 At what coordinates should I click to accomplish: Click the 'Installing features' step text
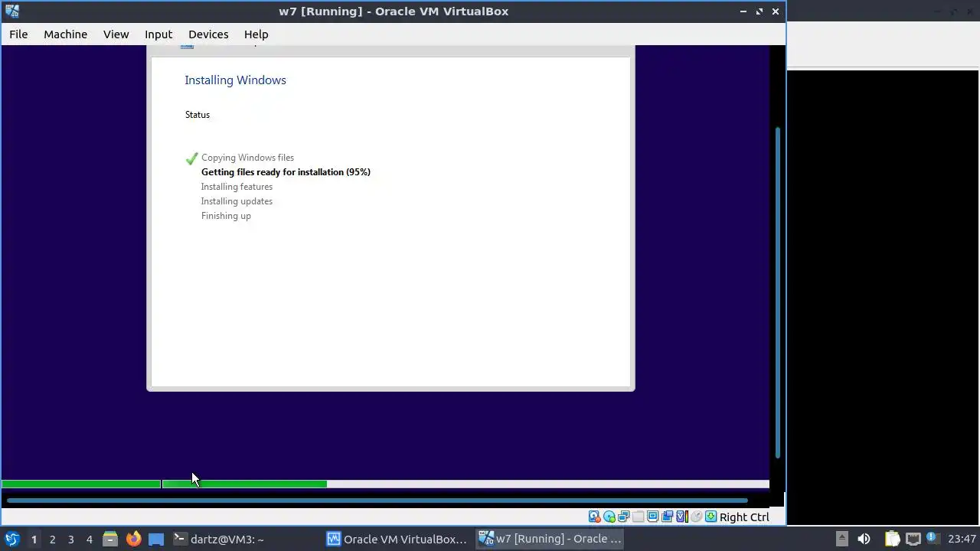[x=237, y=187]
